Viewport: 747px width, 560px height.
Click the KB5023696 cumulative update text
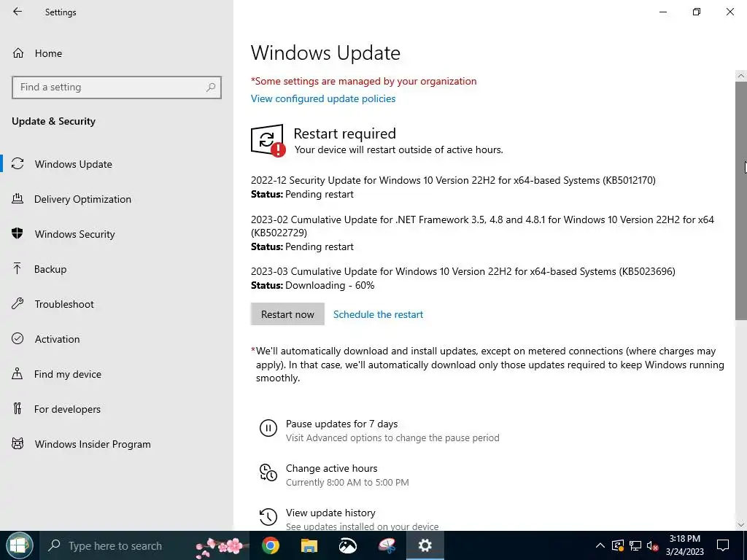463,271
